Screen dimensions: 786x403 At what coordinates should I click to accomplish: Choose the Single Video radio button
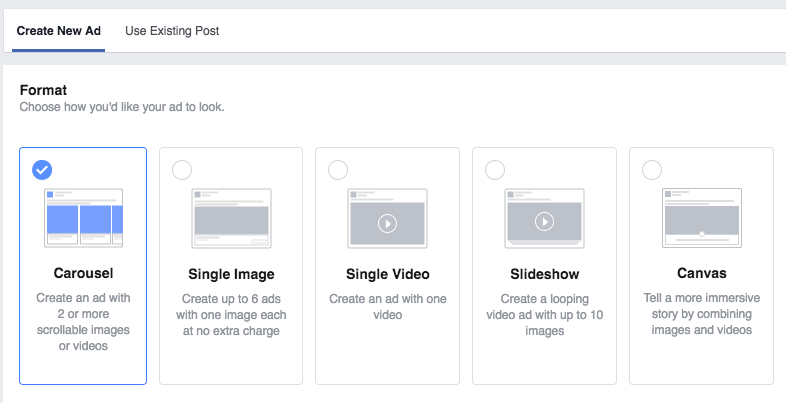point(338,170)
